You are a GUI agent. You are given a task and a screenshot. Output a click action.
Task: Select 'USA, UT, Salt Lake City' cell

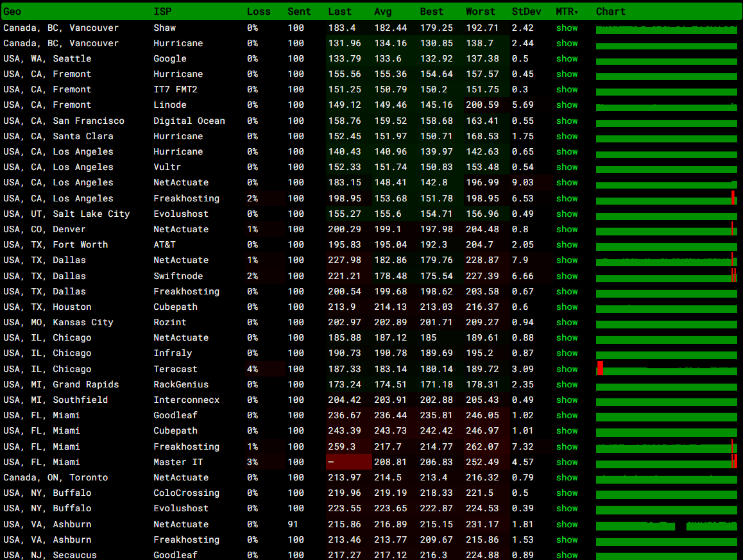(x=66, y=214)
